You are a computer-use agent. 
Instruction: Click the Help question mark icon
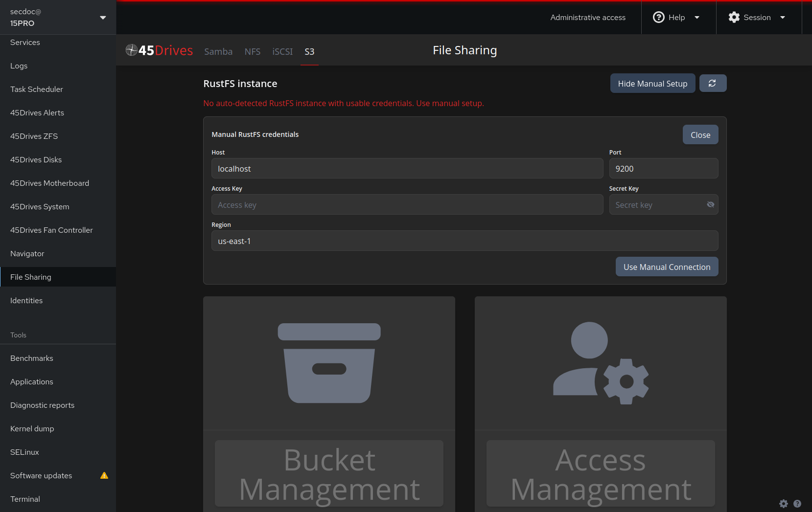pyautogui.click(x=659, y=17)
